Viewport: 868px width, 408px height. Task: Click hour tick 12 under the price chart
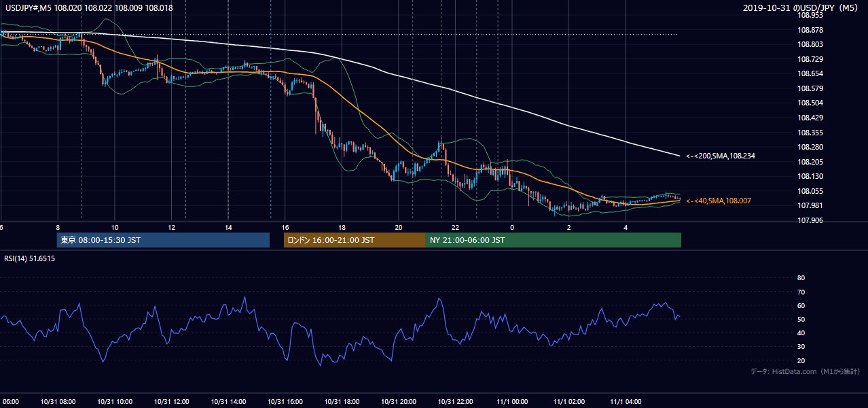point(171,227)
